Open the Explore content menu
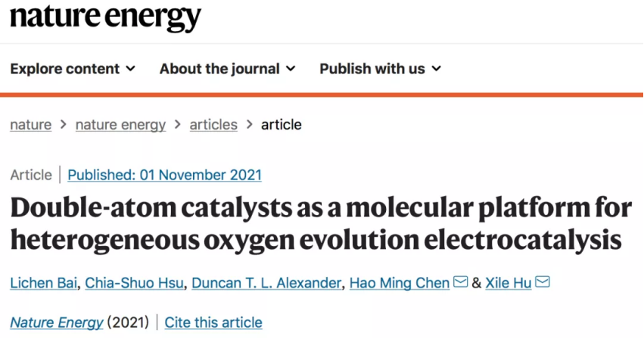This screenshot has width=644, height=339. [73, 69]
